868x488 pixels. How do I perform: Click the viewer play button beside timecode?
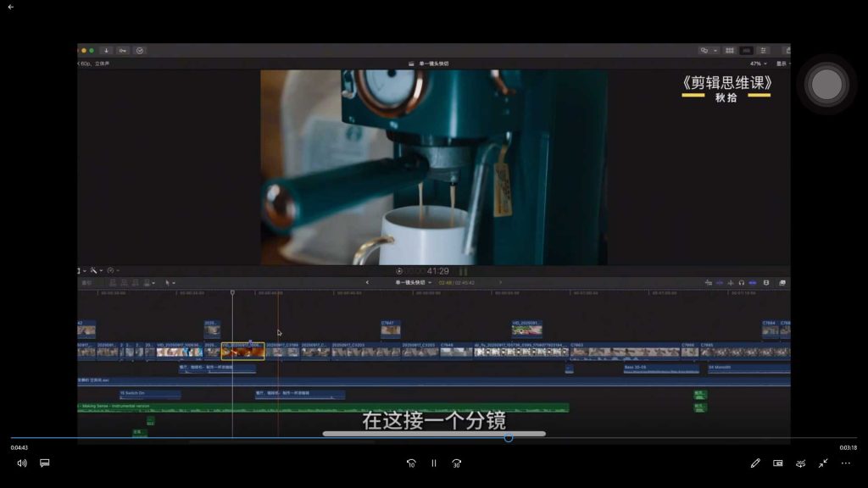(x=399, y=271)
